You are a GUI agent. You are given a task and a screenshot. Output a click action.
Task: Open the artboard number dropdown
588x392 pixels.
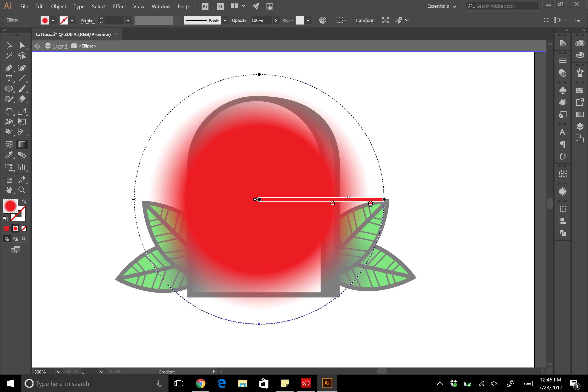(101, 372)
